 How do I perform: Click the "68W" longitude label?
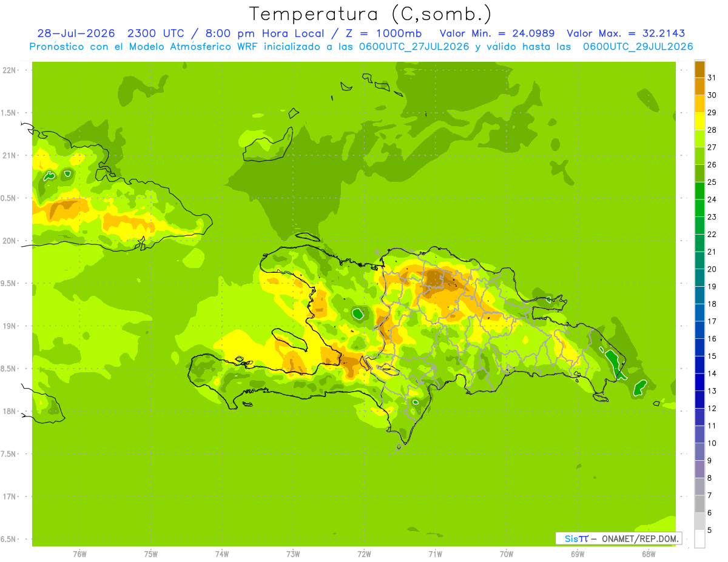point(649,554)
